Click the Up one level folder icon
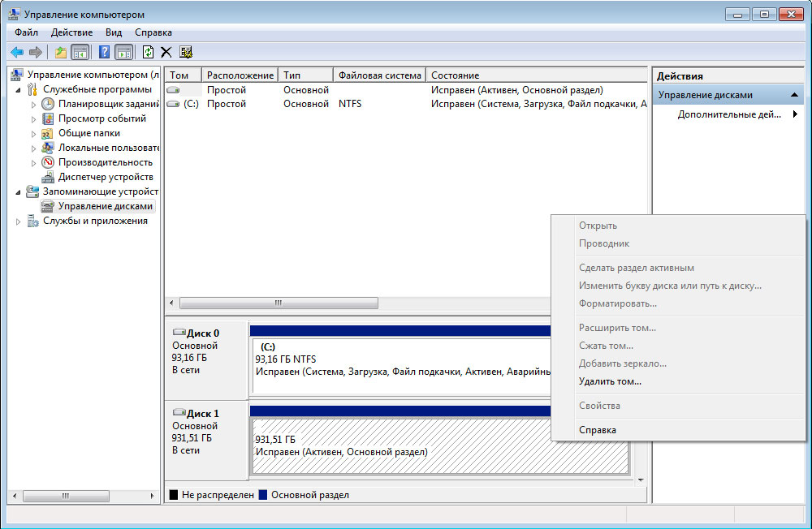The width and height of the screenshot is (812, 529). point(61,52)
